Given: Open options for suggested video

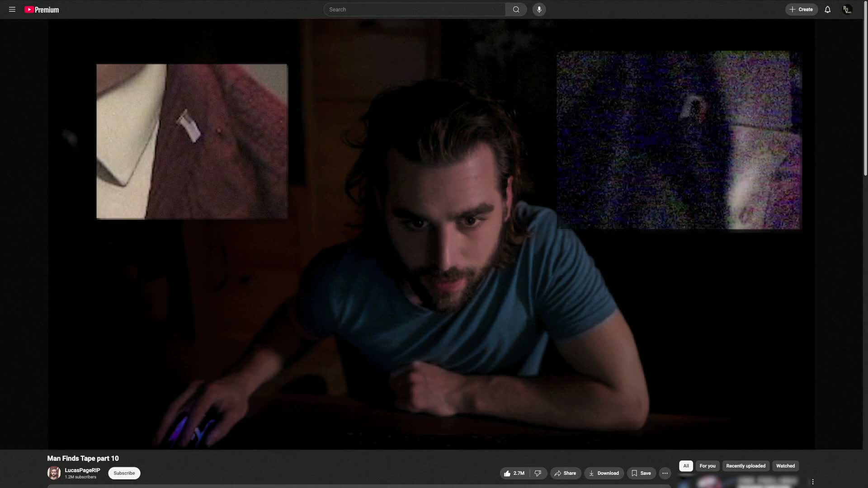Looking at the screenshot, I should click(812, 482).
